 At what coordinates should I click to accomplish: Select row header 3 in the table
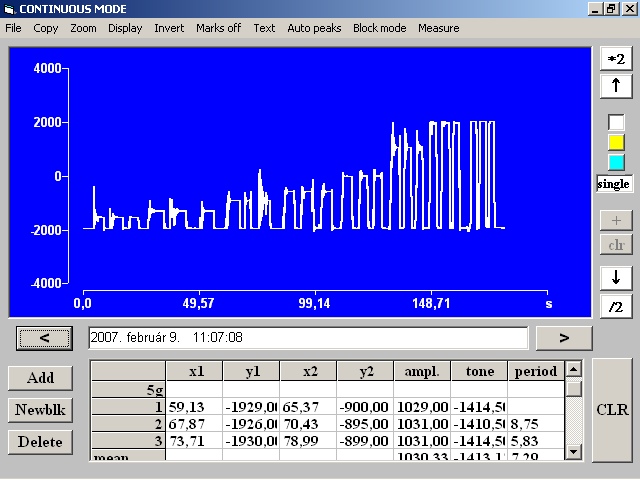(129, 441)
